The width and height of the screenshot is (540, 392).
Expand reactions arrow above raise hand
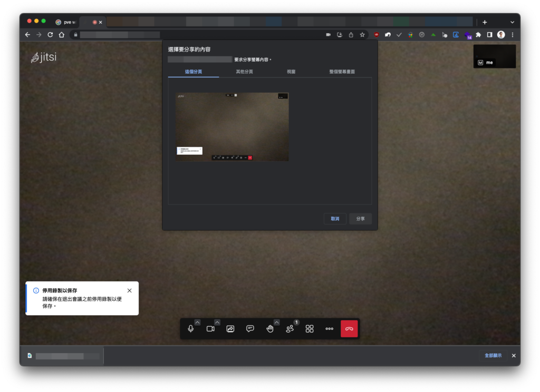[x=276, y=322]
